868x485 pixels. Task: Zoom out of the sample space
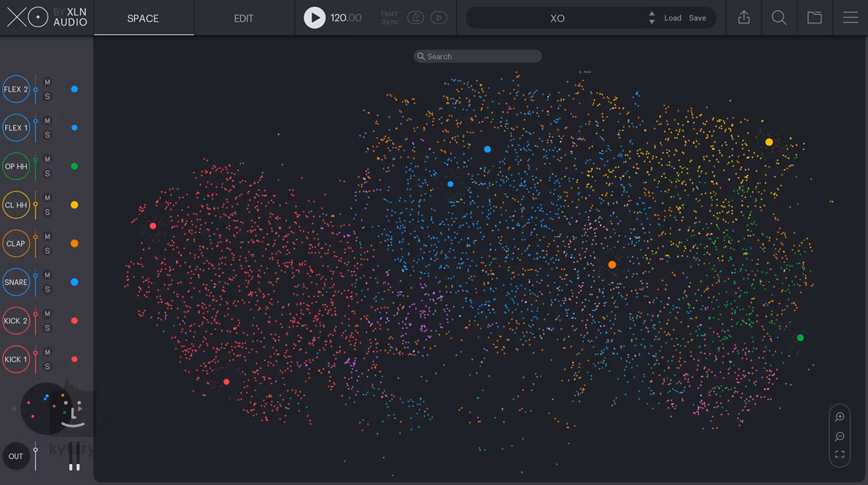coord(840,436)
